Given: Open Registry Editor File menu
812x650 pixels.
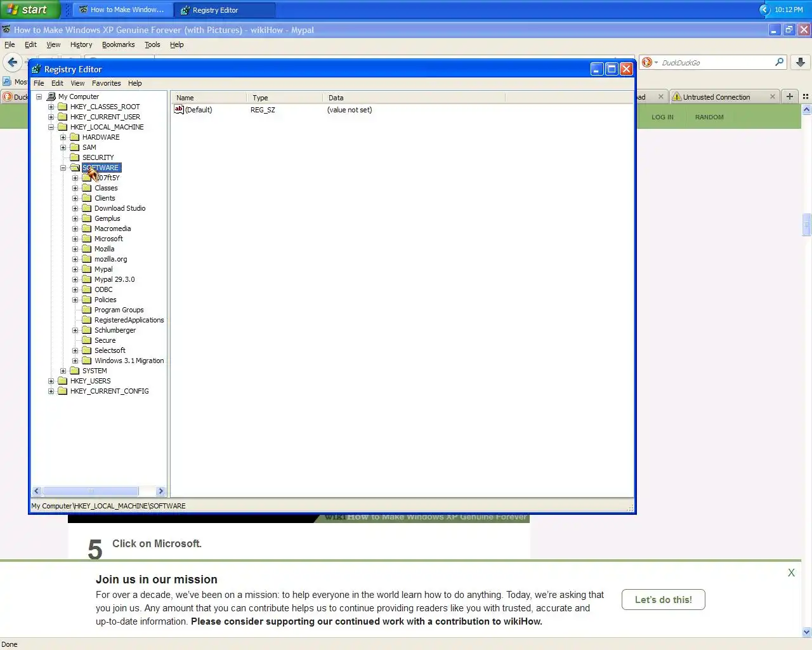Looking at the screenshot, I should click(x=39, y=83).
